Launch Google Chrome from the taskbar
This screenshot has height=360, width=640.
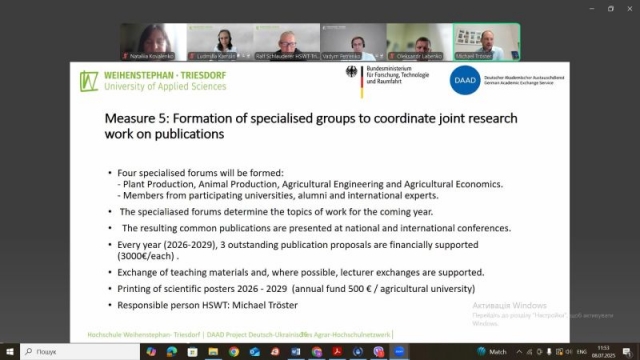(x=234, y=351)
